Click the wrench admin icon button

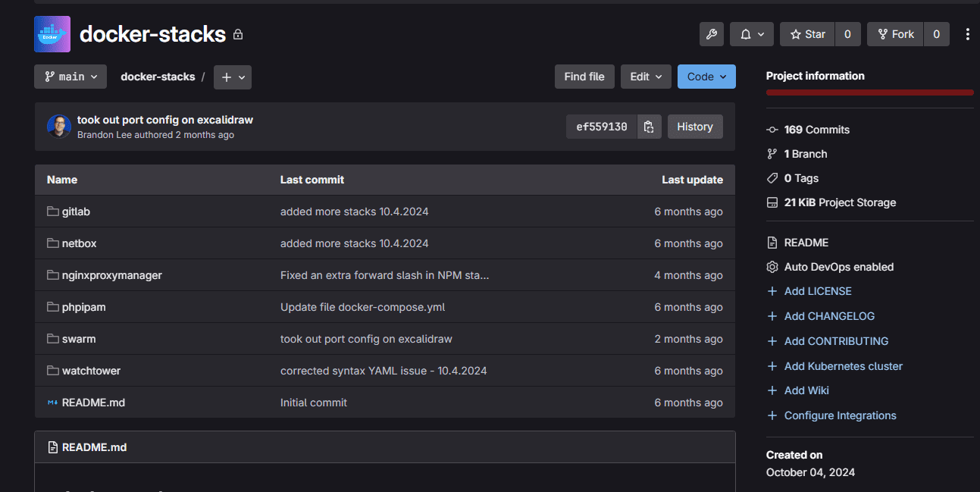click(711, 34)
